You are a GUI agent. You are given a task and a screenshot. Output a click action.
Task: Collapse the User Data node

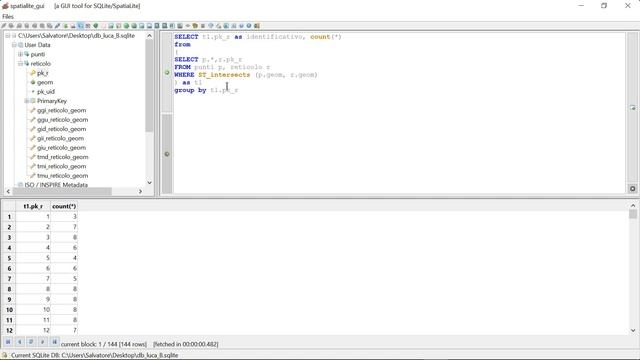(x=14, y=45)
